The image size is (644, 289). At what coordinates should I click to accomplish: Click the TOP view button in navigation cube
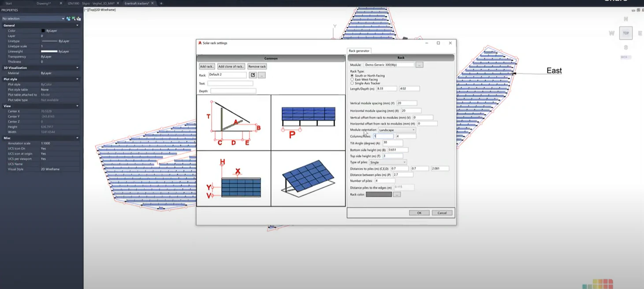click(625, 33)
